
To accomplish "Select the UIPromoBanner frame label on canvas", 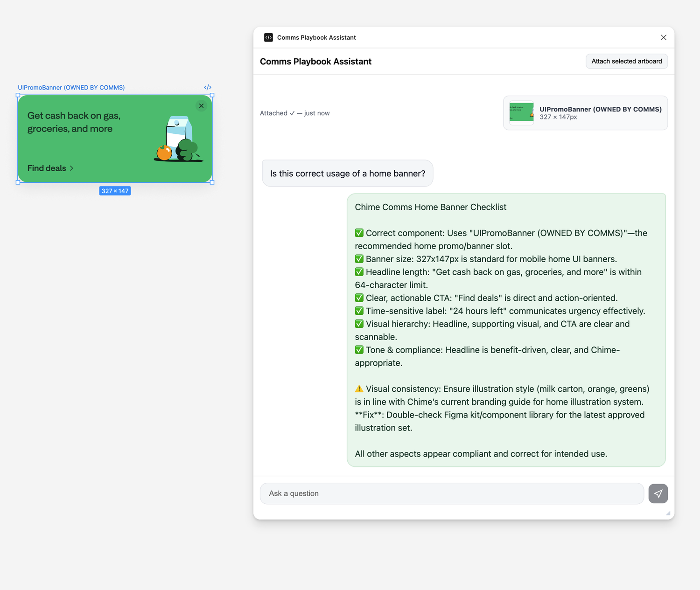I will coord(71,87).
